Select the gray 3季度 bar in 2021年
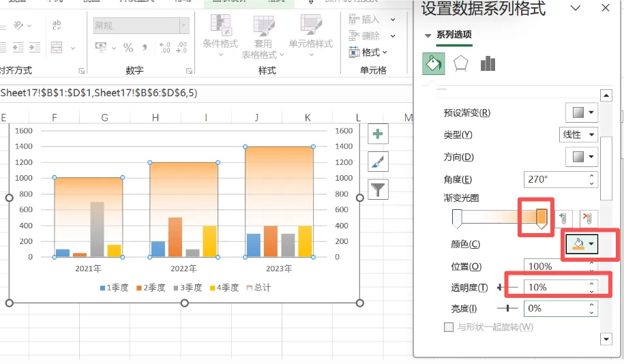624x364 pixels. [x=97, y=229]
